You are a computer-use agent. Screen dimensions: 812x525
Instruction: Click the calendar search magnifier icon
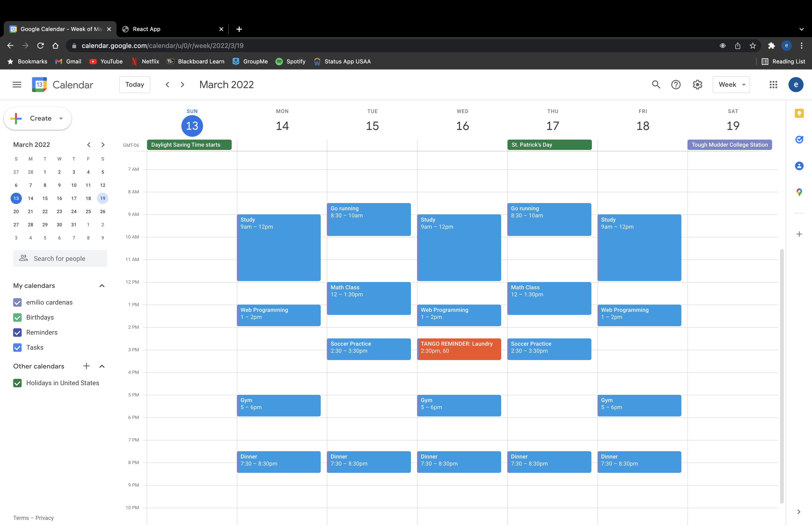click(656, 85)
